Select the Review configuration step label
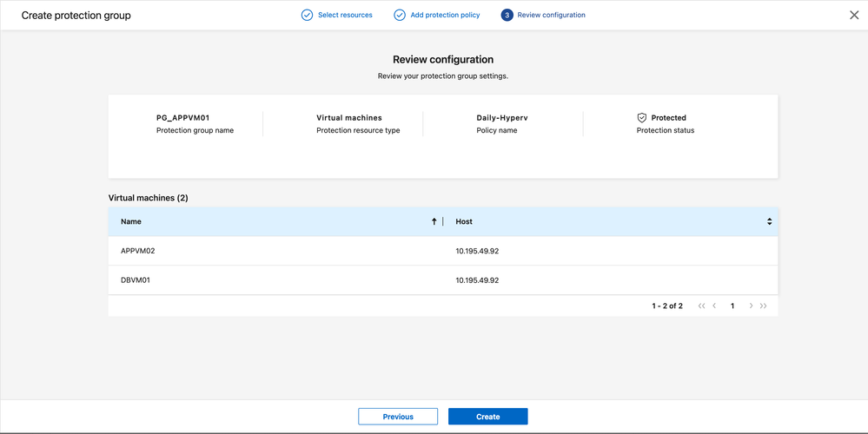 click(x=551, y=15)
